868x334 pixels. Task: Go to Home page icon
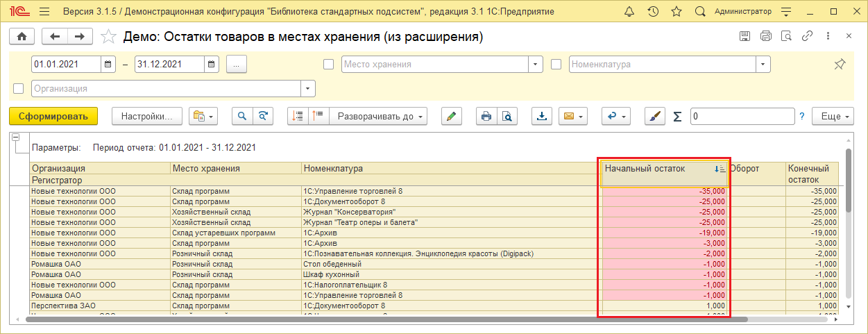pyautogui.click(x=22, y=36)
